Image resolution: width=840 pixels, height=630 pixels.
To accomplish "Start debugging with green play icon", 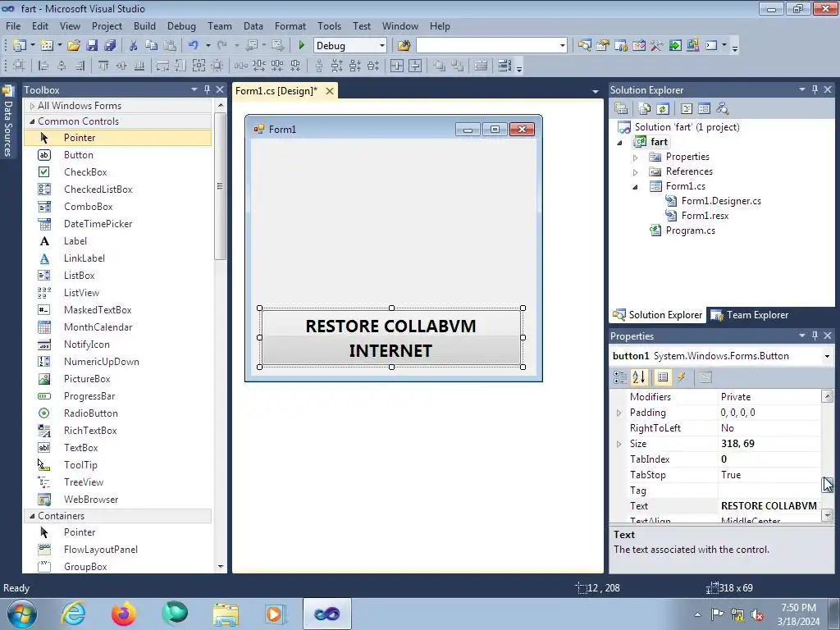I will (x=301, y=46).
